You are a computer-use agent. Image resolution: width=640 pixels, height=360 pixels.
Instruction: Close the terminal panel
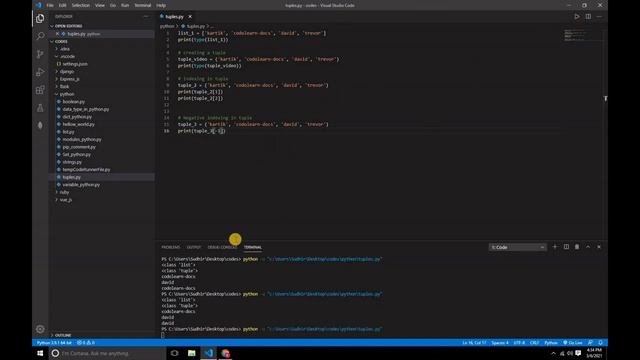(599, 247)
